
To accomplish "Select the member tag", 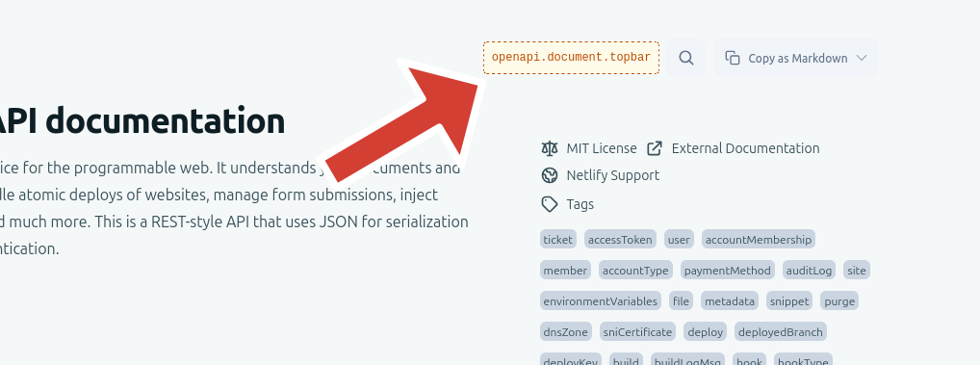I will click(x=565, y=270).
